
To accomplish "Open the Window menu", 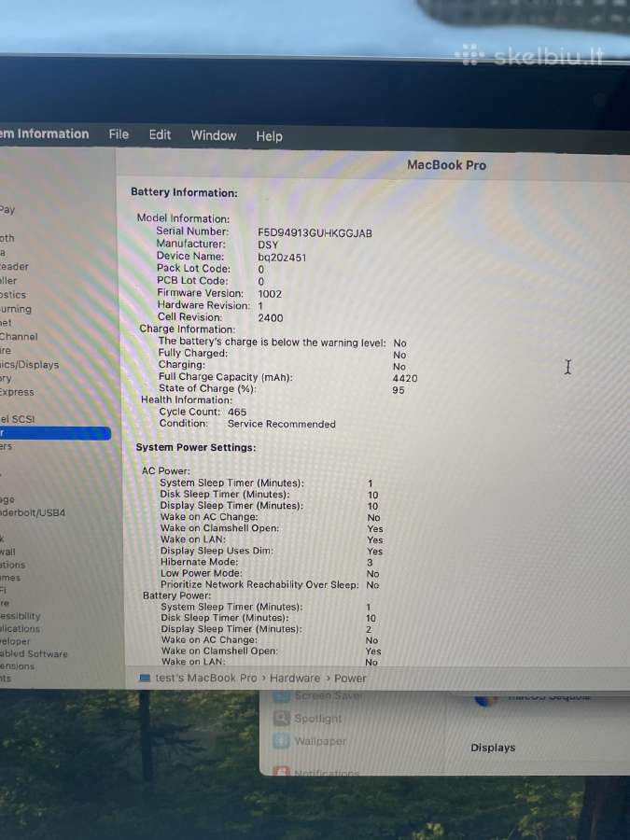I will click(x=213, y=135).
